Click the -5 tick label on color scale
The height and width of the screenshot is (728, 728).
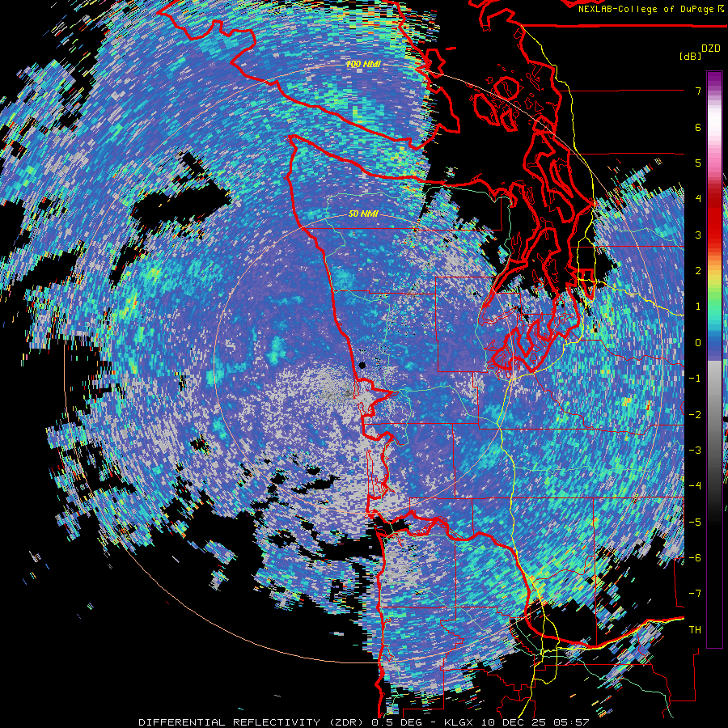(695, 523)
